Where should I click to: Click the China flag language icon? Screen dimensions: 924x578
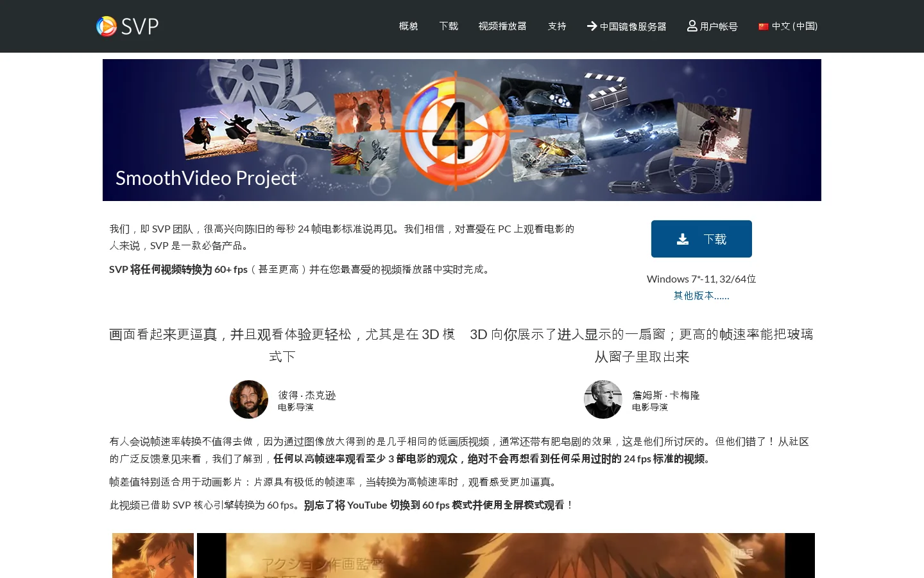764,26
